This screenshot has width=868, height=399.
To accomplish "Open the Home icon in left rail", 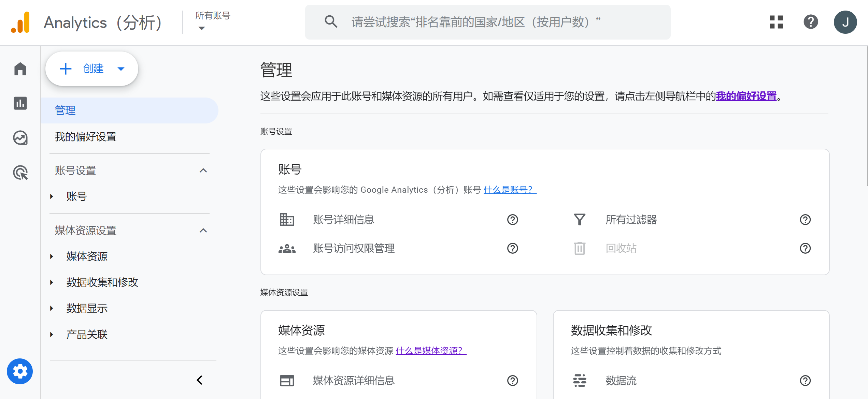I will (20, 69).
